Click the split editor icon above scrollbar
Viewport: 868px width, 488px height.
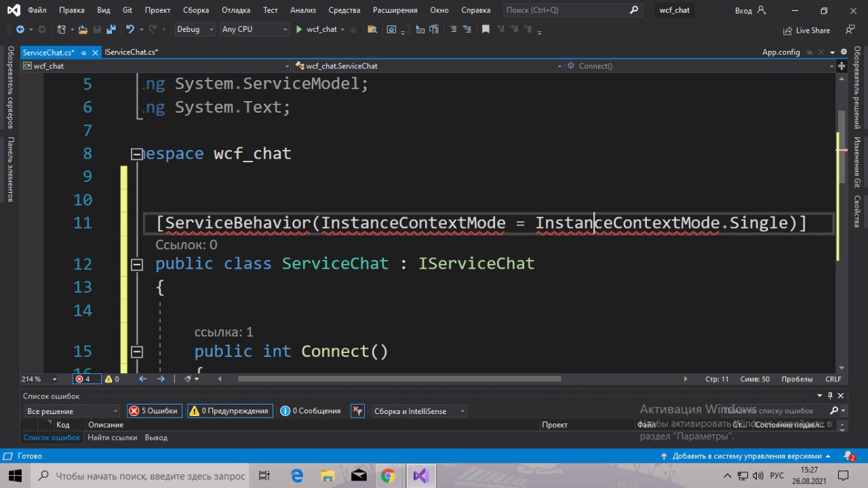[x=842, y=66]
